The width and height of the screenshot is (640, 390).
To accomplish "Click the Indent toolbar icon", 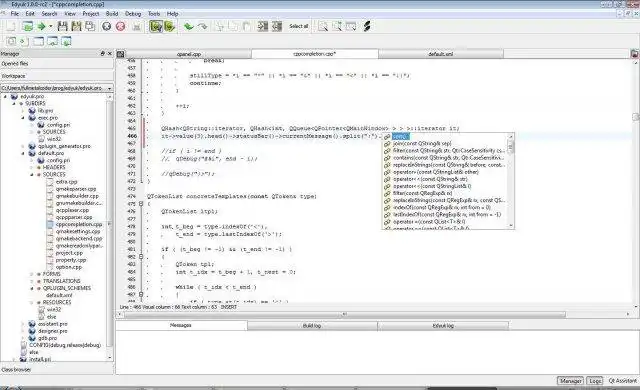I will [x=262, y=27].
